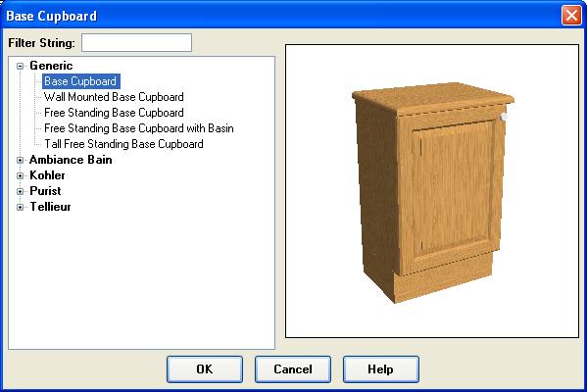Click into the Filter String field
The width and height of the screenshot is (587, 392).
[x=136, y=43]
